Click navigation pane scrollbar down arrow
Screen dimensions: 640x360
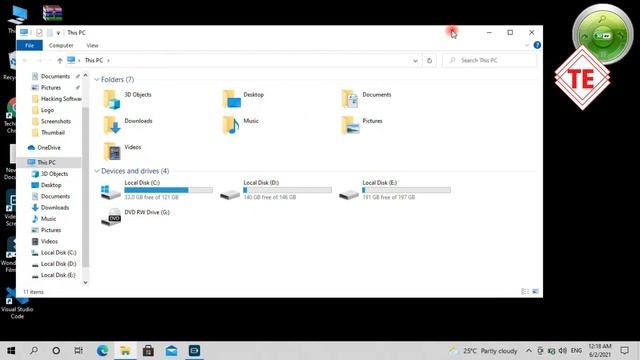point(85,282)
